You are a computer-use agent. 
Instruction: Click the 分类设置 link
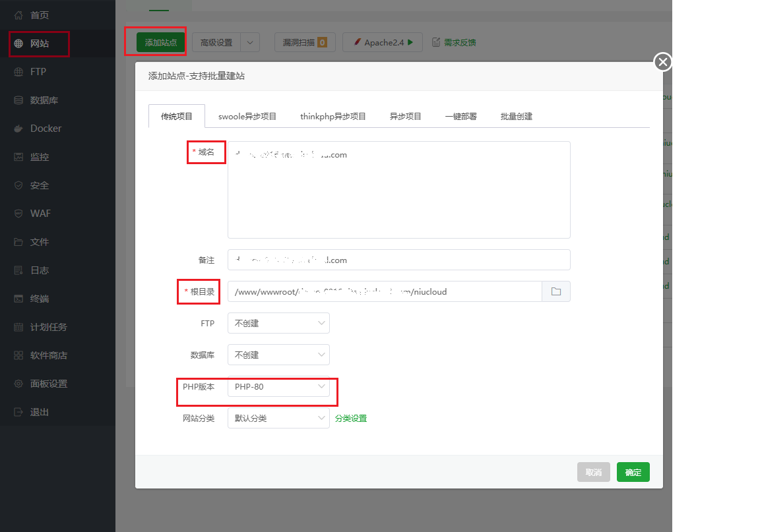coord(350,419)
